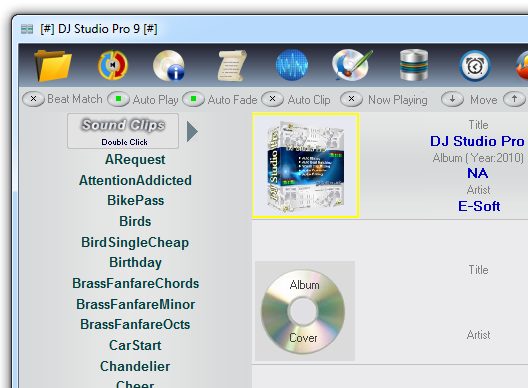Select the CarStart sound clip

(135, 345)
